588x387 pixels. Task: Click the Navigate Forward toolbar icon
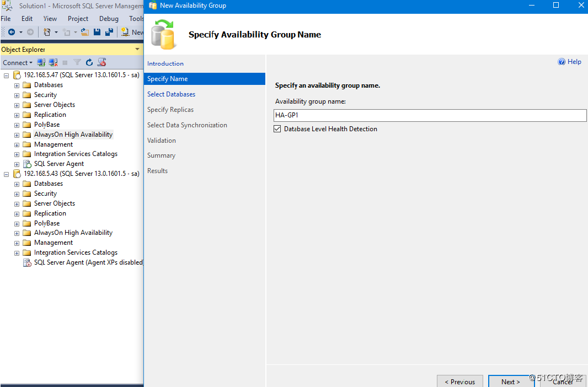(x=30, y=32)
